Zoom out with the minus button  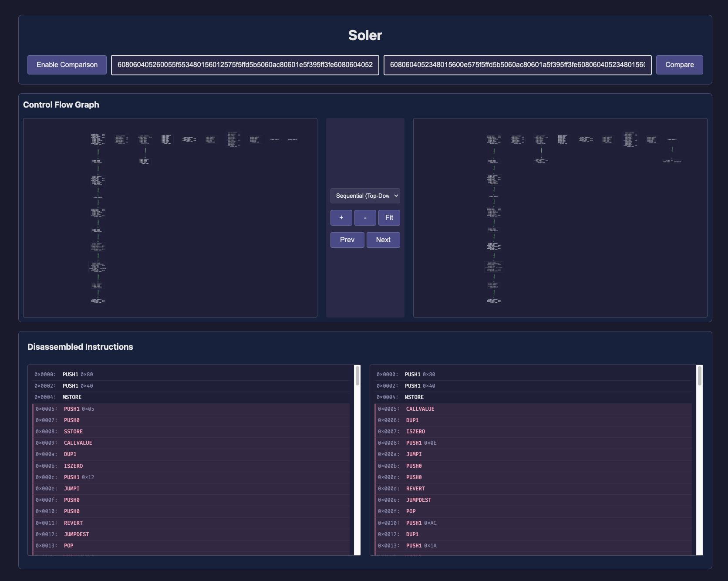point(365,218)
